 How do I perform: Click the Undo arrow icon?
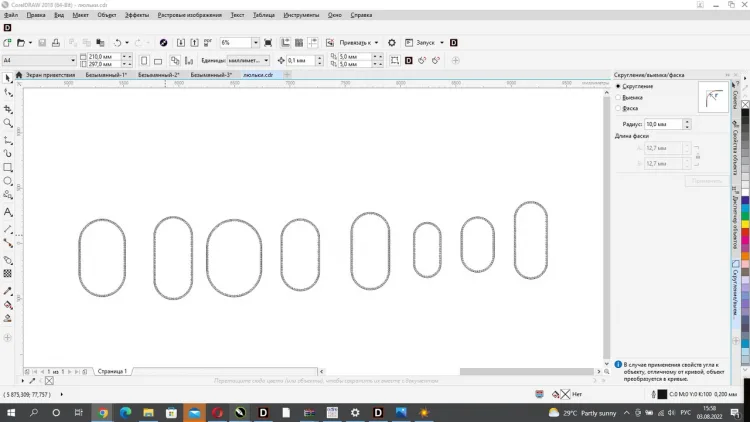point(117,43)
